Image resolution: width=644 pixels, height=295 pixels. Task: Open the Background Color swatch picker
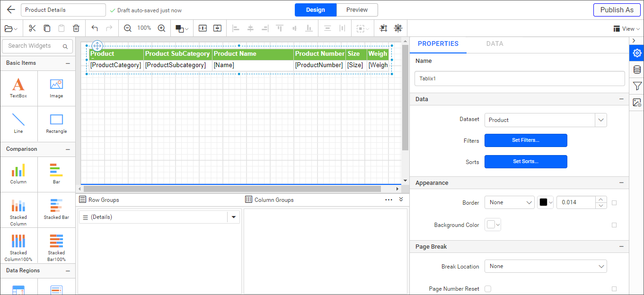tap(493, 225)
